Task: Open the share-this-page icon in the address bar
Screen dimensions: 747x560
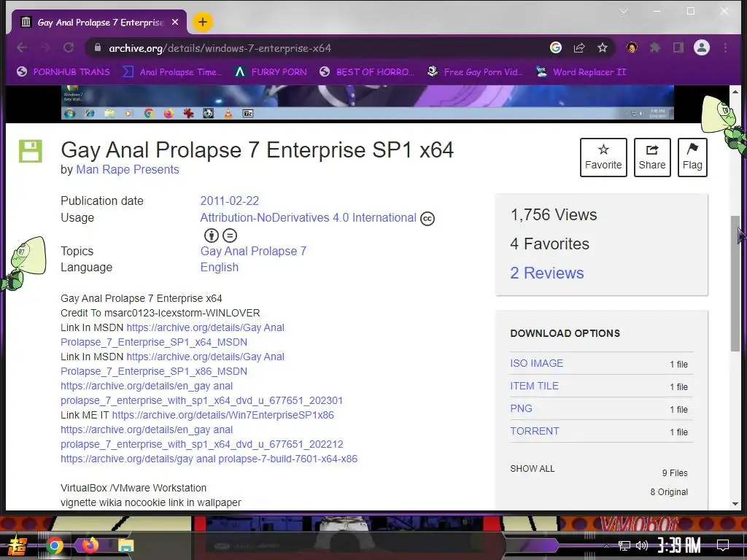Action: click(578, 47)
